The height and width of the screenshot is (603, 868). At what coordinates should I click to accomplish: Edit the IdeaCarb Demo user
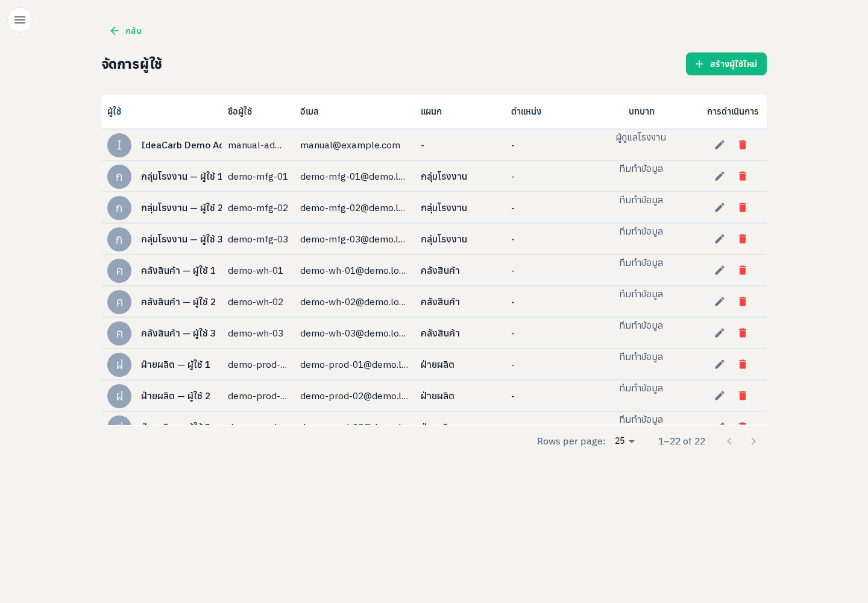720,145
